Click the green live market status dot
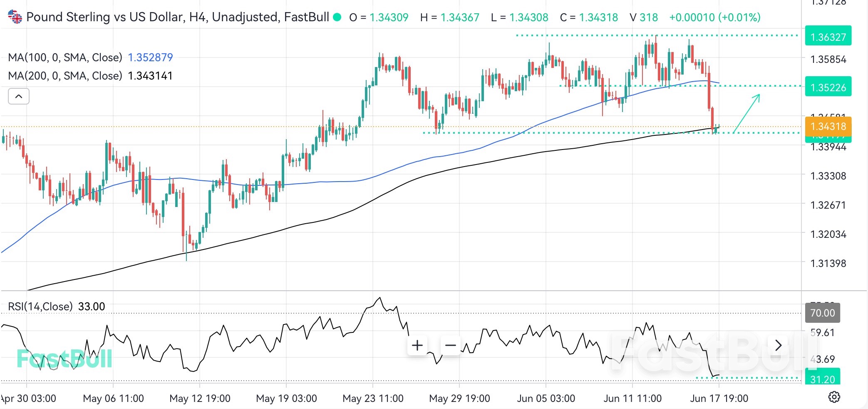Viewport: 868px width, 409px height. pyautogui.click(x=338, y=18)
